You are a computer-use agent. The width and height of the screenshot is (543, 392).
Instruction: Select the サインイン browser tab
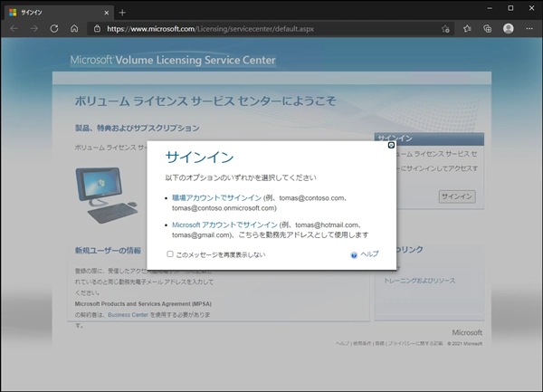pyautogui.click(x=59, y=13)
